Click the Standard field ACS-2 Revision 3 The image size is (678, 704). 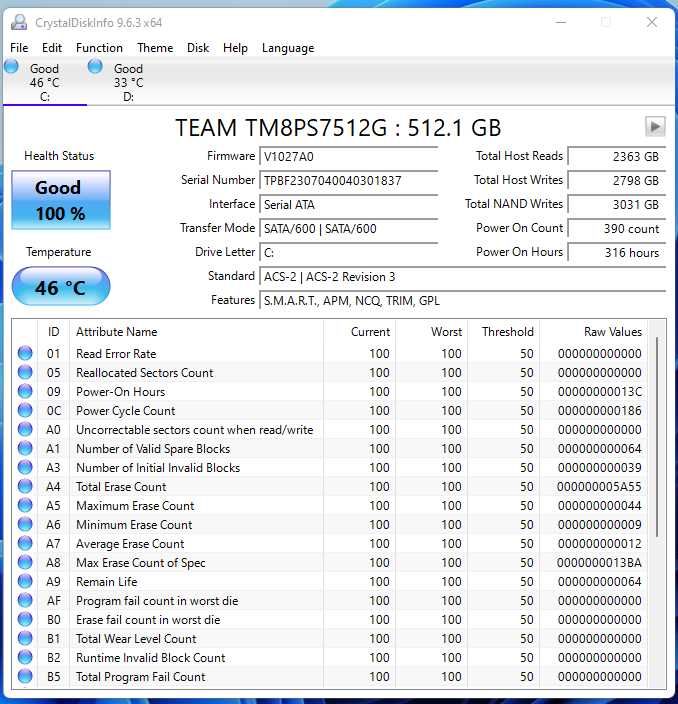[x=462, y=277]
